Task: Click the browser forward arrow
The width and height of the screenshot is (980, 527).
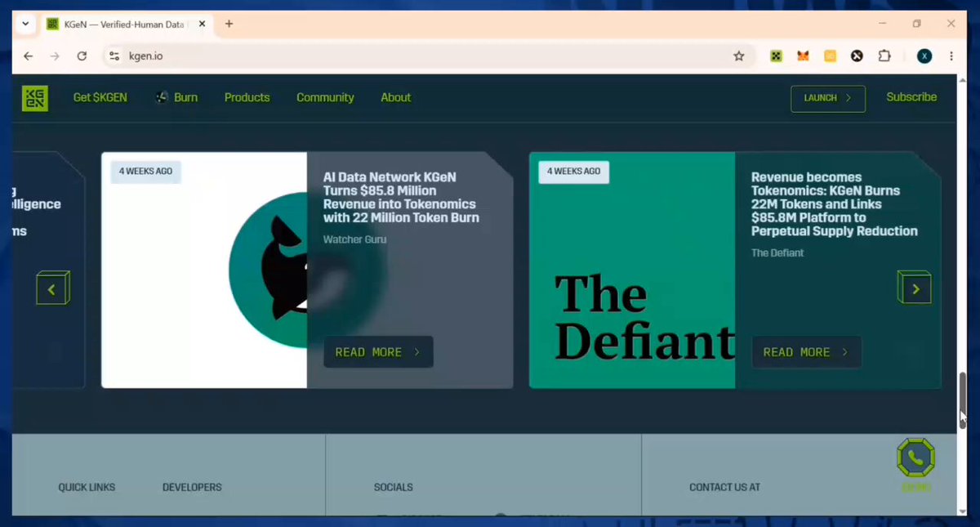Action: coord(55,56)
